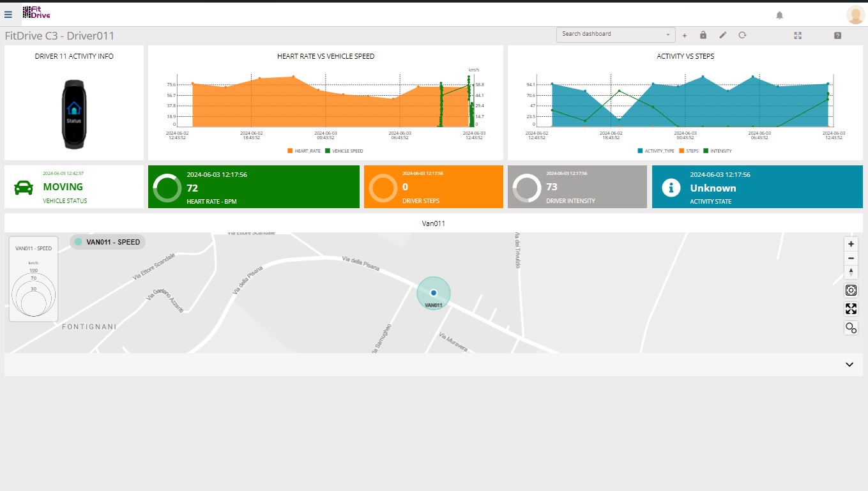Refresh the dashboard data
The height and width of the screenshot is (491, 868).
coord(742,35)
